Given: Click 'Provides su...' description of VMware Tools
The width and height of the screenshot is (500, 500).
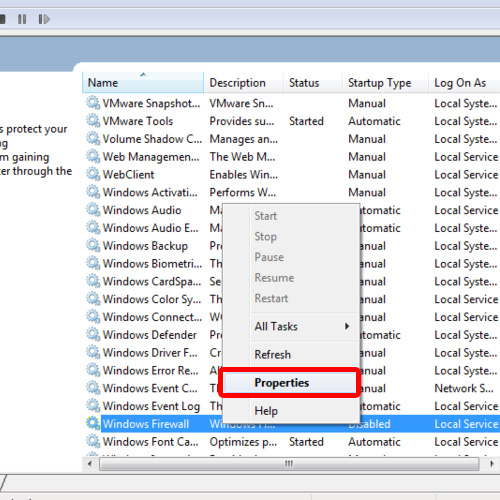Looking at the screenshot, I should click(242, 121).
